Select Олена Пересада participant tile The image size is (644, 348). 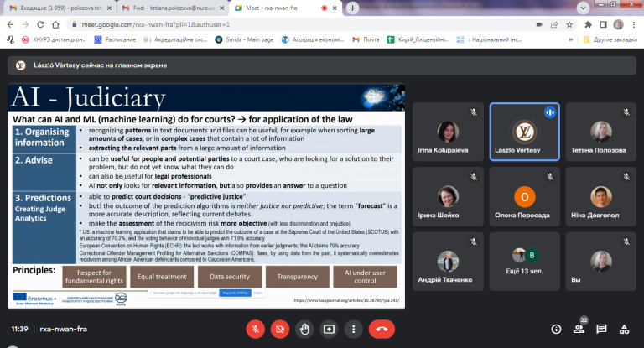pos(524,196)
